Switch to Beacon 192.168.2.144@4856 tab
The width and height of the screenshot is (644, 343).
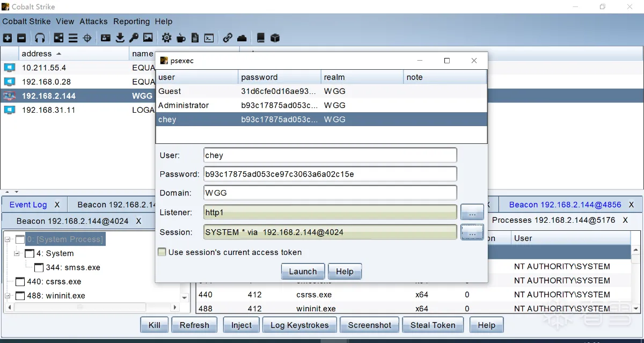[x=565, y=205]
